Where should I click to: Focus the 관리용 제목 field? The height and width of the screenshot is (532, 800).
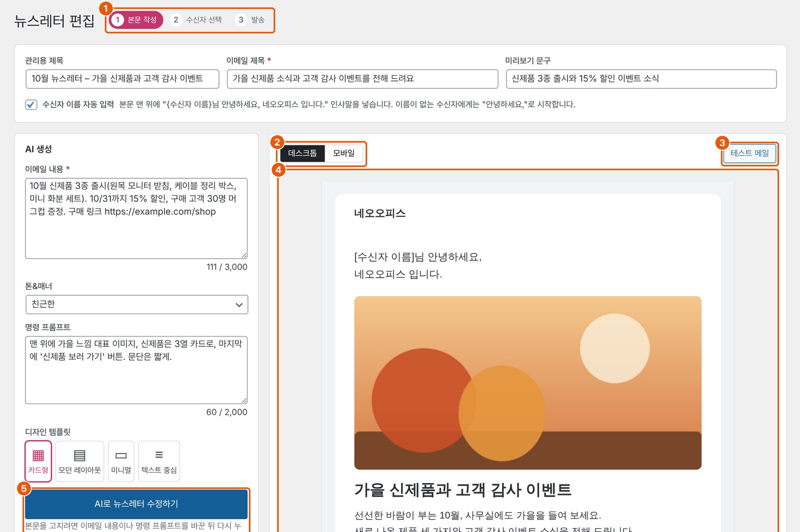(x=122, y=79)
